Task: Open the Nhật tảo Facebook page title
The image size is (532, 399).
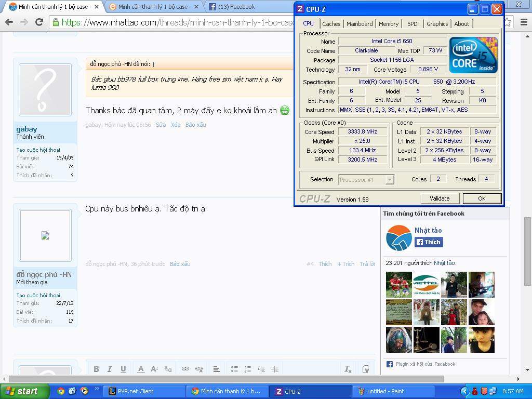Action: point(428,230)
